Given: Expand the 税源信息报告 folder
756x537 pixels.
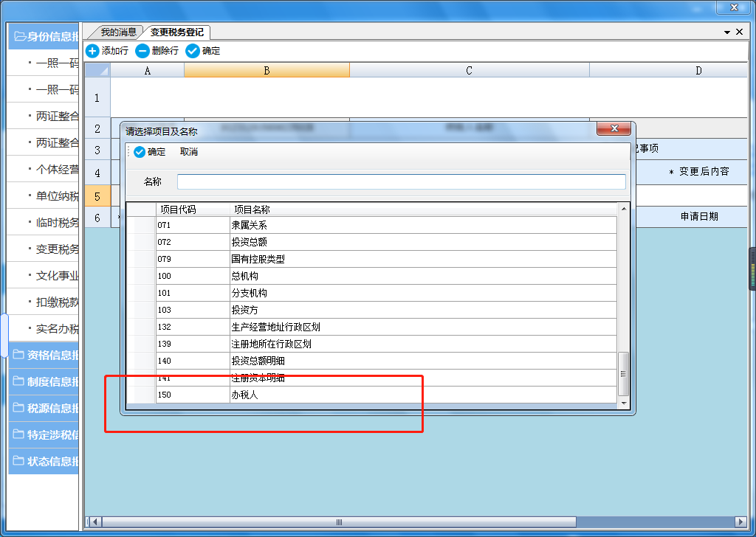Looking at the screenshot, I should pos(44,408).
